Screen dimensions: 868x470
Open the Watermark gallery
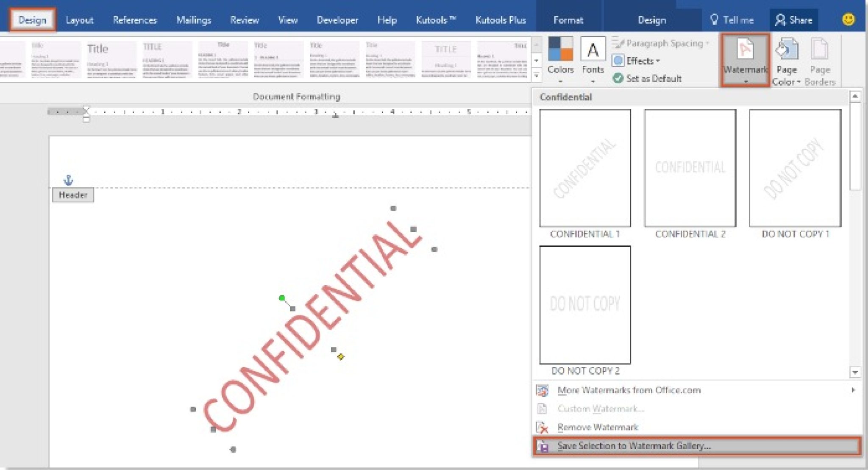[x=745, y=59]
